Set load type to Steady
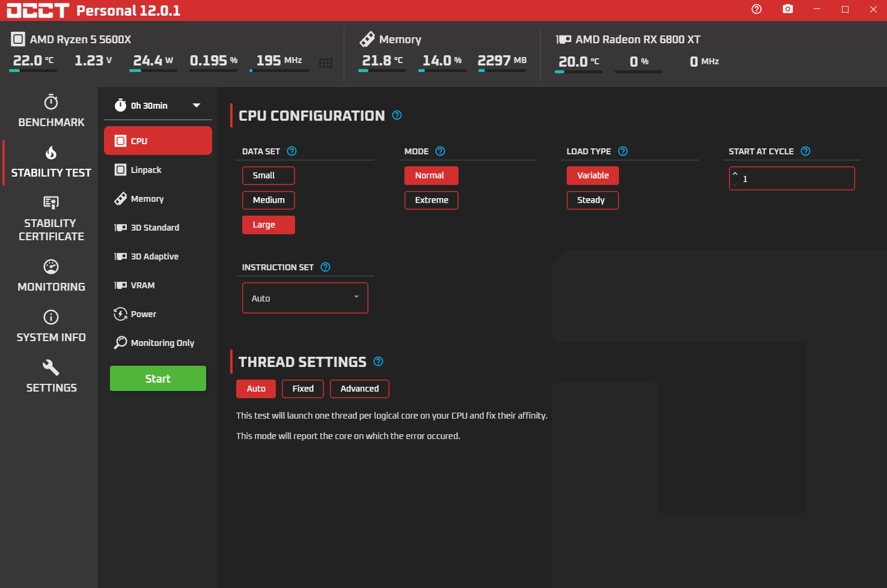This screenshot has height=588, width=887. tap(593, 200)
